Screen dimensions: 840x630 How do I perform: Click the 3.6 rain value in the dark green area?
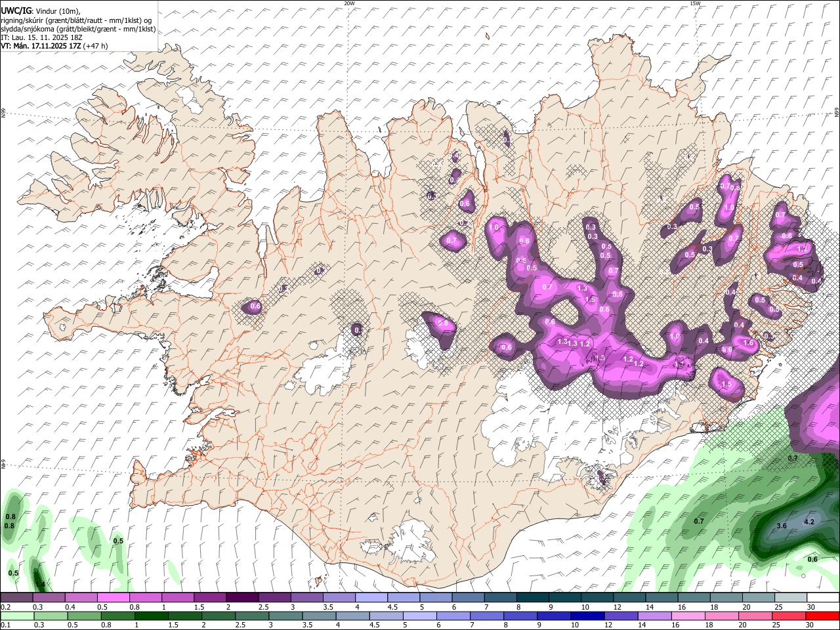pos(782,526)
